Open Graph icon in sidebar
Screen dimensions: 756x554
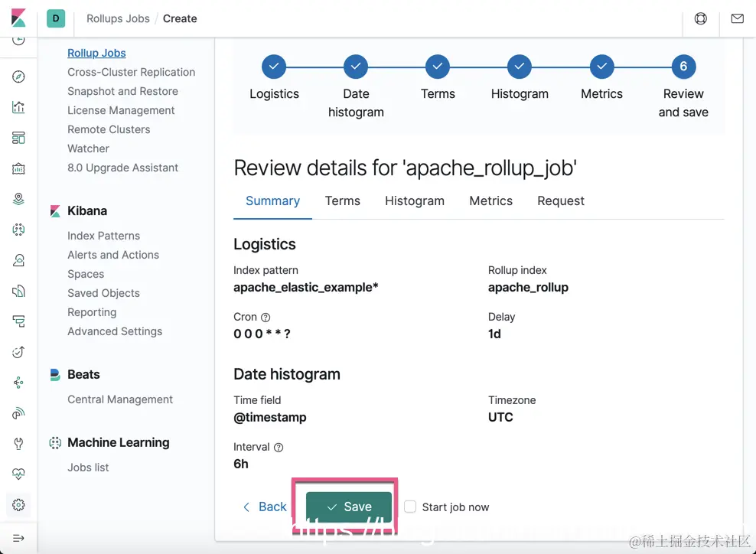tap(18, 383)
